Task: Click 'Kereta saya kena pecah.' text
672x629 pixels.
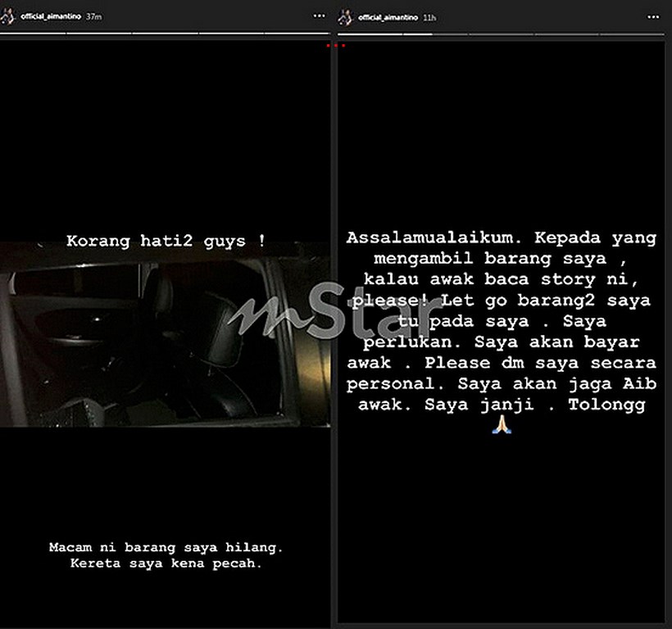Action: (x=166, y=563)
